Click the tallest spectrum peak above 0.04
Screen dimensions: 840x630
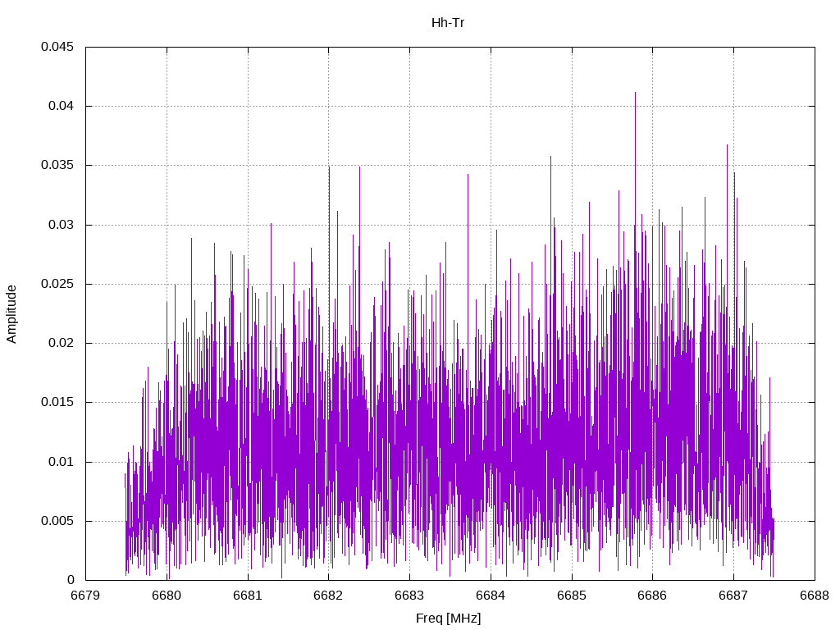636,97
